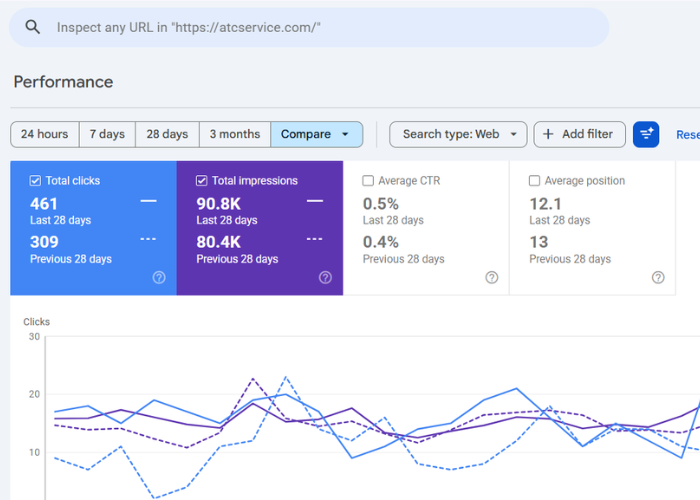Focus the Inspect any URL field

(x=309, y=27)
